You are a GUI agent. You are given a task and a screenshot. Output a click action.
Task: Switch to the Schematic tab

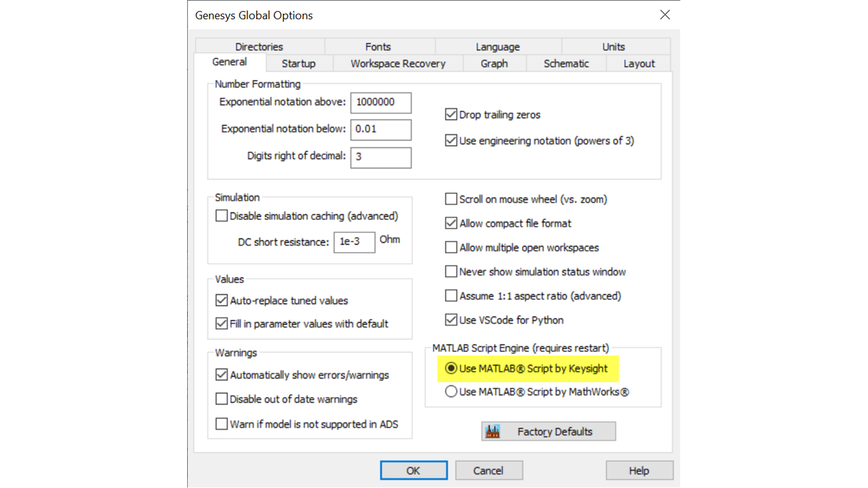(566, 63)
